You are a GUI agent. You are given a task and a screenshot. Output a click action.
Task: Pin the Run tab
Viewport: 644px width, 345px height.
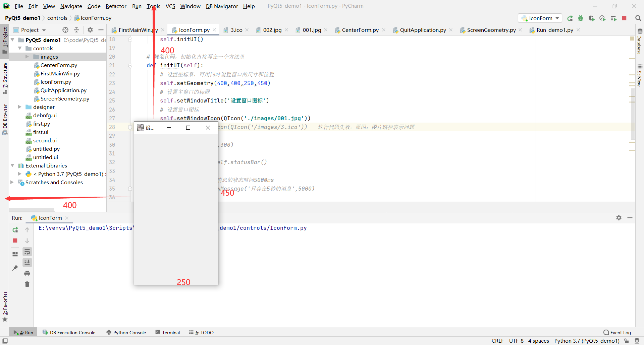click(15, 268)
